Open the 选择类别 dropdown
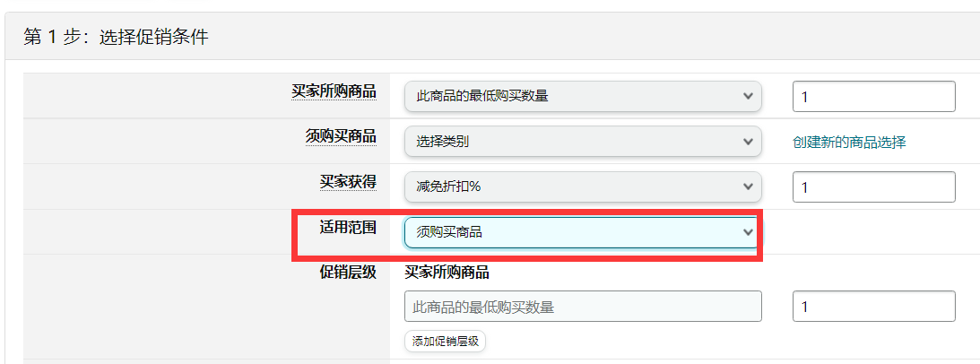Viewport: 980px width, 364px height. click(583, 142)
